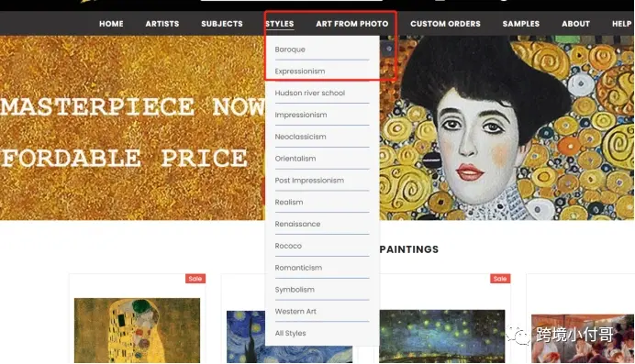635x364 pixels.
Task: Open the HOME navigation item
Action: [111, 24]
